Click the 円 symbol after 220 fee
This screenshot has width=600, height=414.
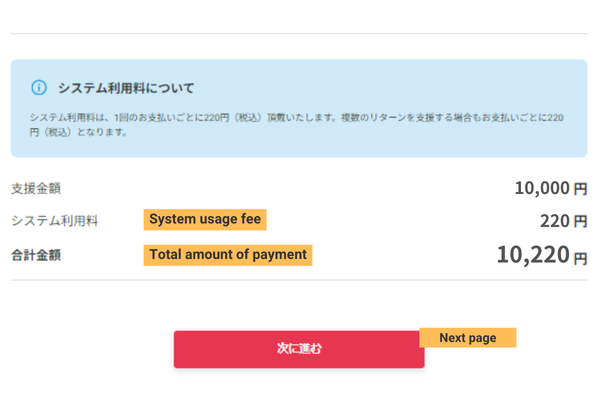581,222
